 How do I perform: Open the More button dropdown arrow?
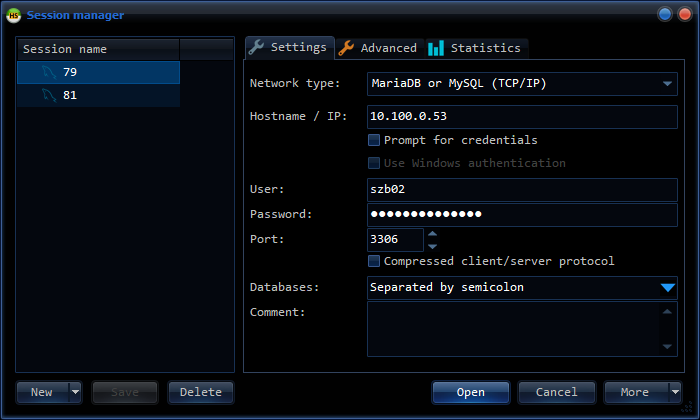pyautogui.click(x=675, y=392)
